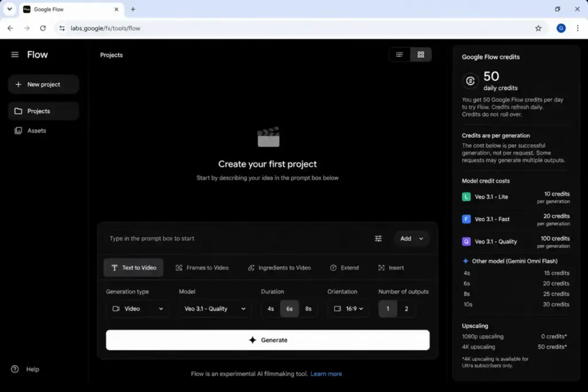
Task: Click into the prompt box text field
Action: point(236,238)
